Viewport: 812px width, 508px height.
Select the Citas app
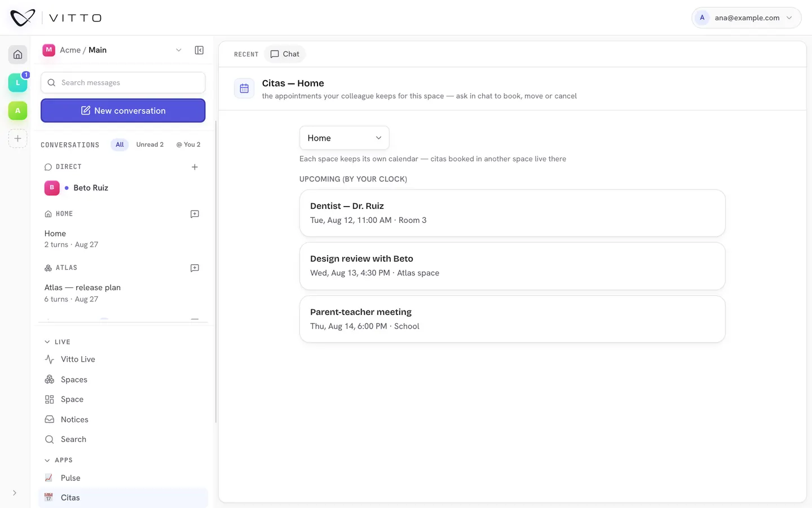click(123, 498)
